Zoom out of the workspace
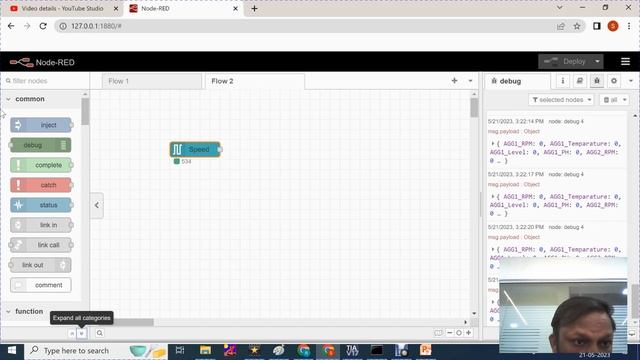 (x=449, y=333)
